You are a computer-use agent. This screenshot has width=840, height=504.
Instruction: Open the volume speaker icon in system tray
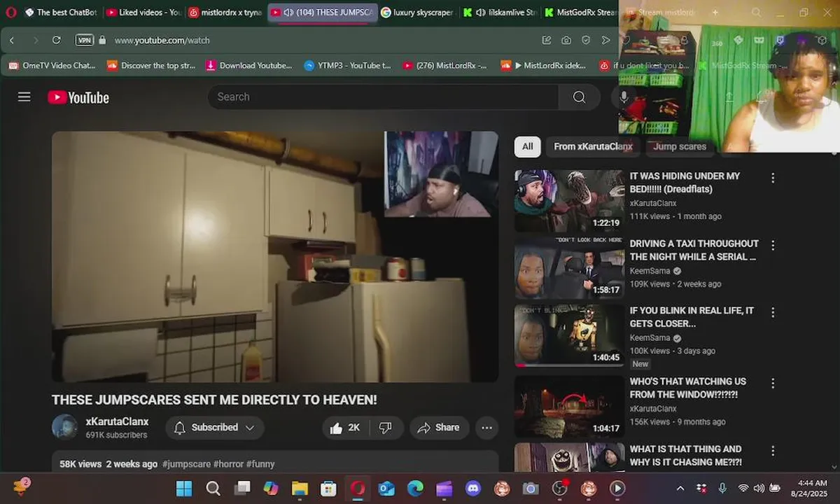click(x=759, y=488)
